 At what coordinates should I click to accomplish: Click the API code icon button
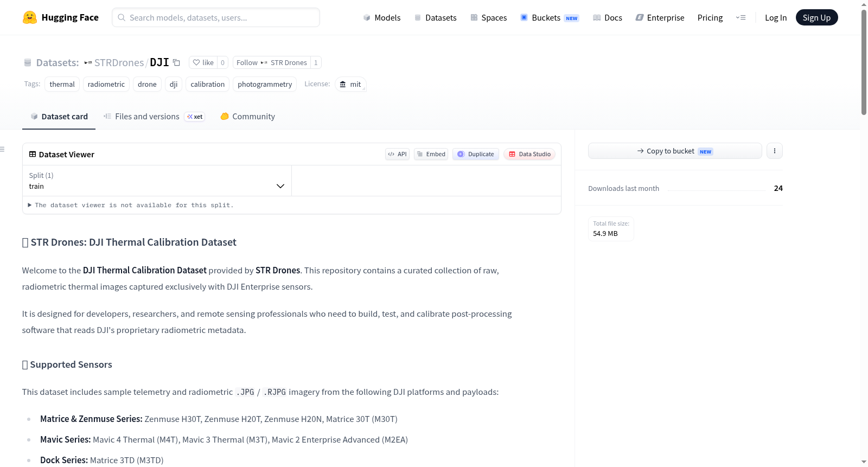tap(397, 154)
